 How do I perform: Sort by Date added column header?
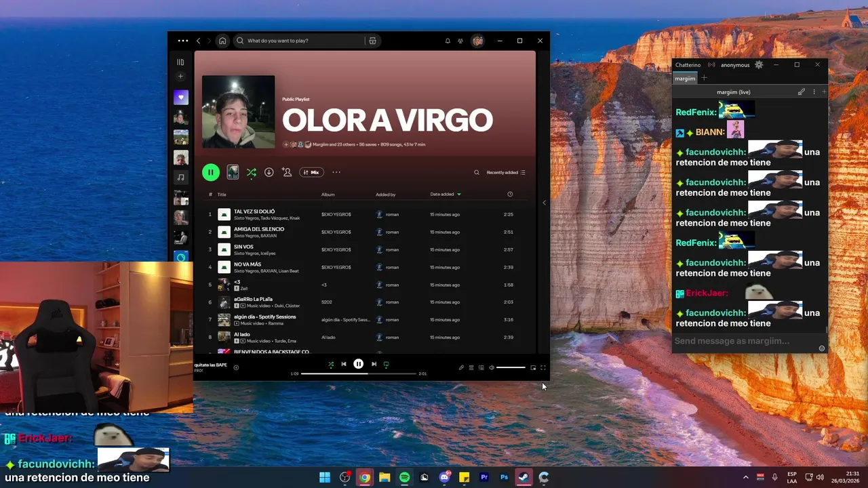coord(445,195)
